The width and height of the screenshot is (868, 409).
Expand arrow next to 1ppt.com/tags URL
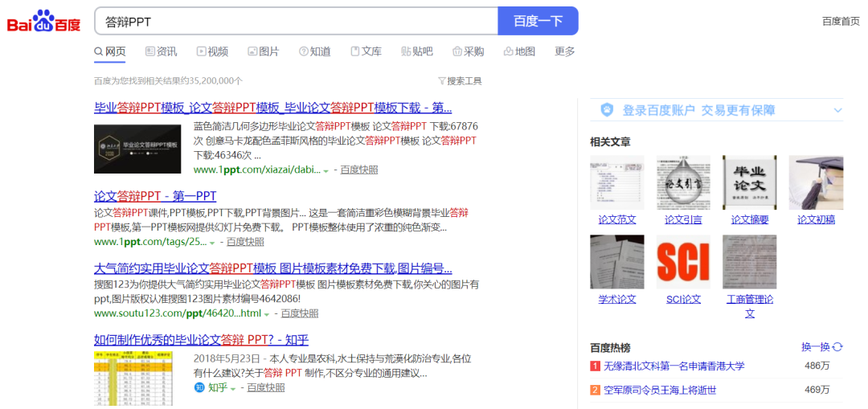(x=212, y=243)
